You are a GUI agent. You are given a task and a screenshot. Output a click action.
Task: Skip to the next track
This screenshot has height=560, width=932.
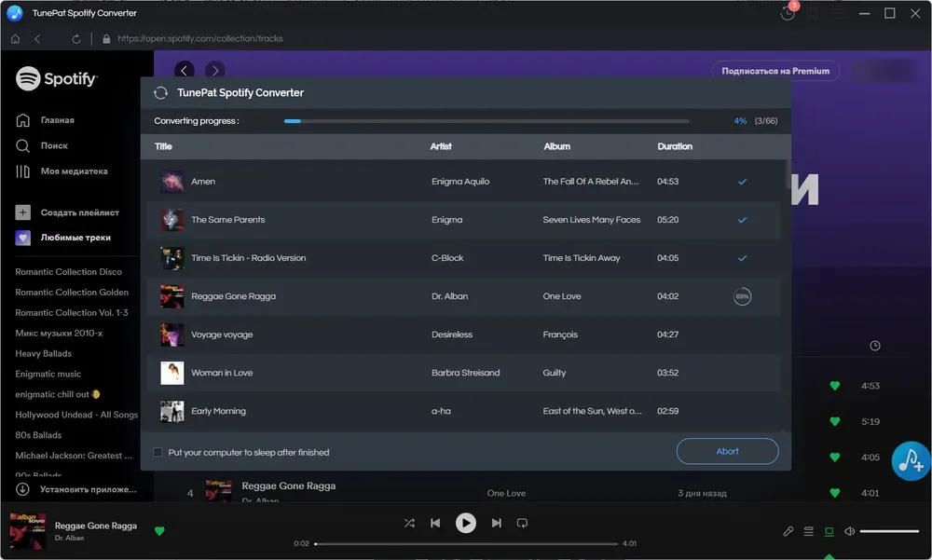pyautogui.click(x=497, y=523)
